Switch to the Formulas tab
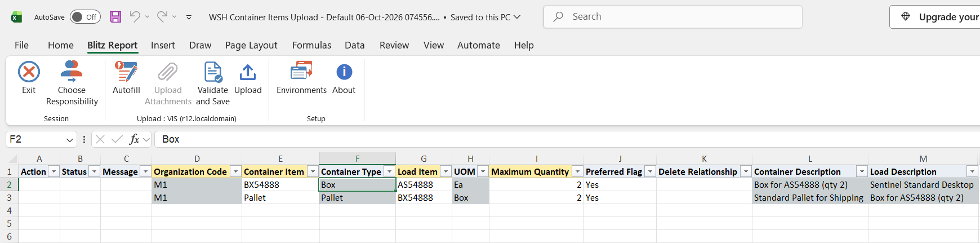The height and width of the screenshot is (243, 980). (311, 45)
